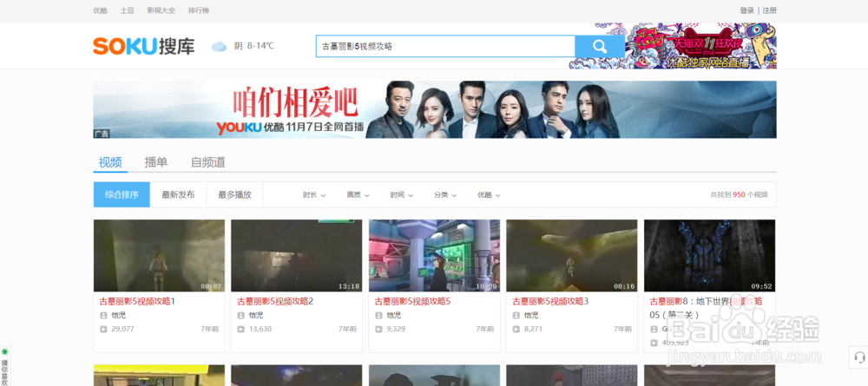Click play count icon beside 29,077
Screen dimensions: 868x386
(x=103, y=329)
